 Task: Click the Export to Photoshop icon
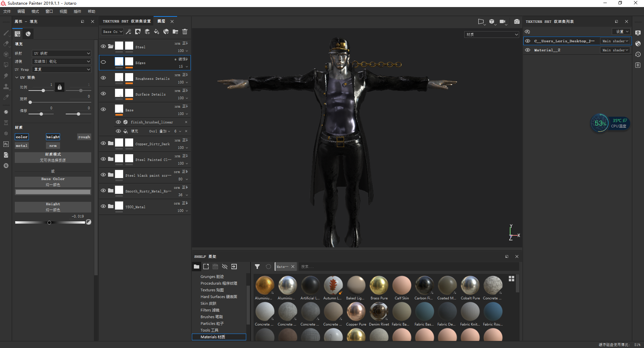(x=6, y=144)
